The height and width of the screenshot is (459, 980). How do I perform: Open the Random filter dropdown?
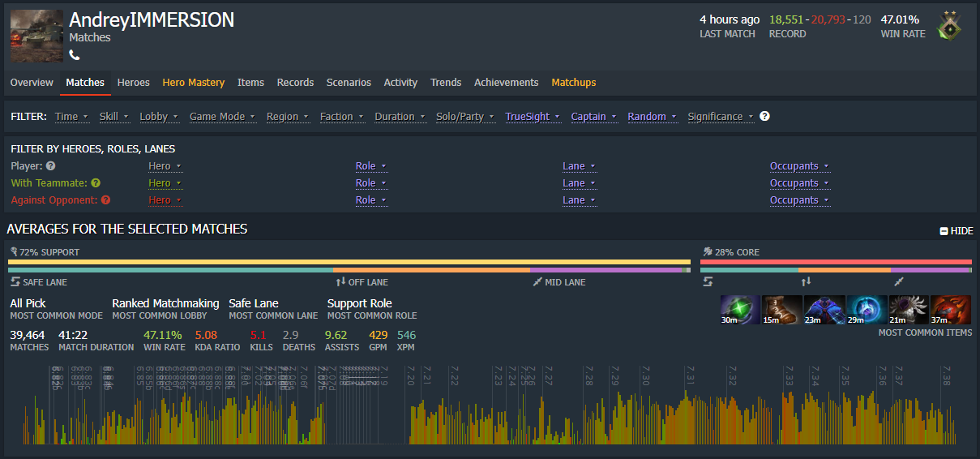coord(652,116)
